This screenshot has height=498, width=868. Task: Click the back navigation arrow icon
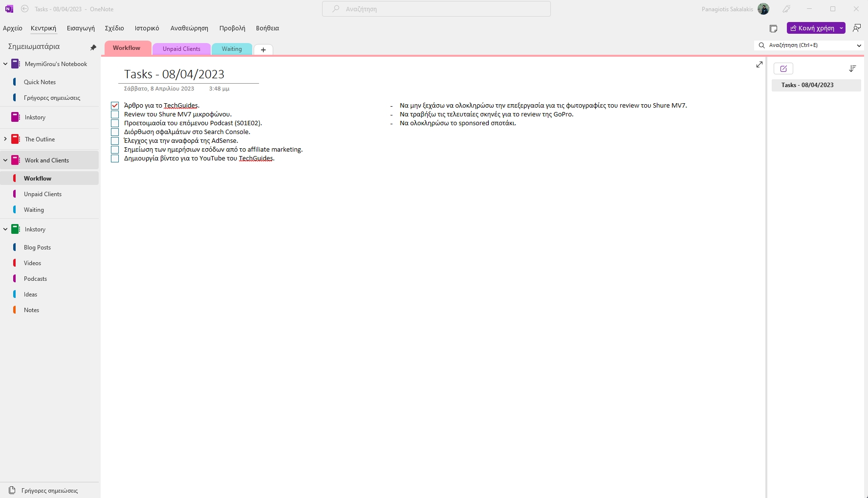[x=24, y=9]
